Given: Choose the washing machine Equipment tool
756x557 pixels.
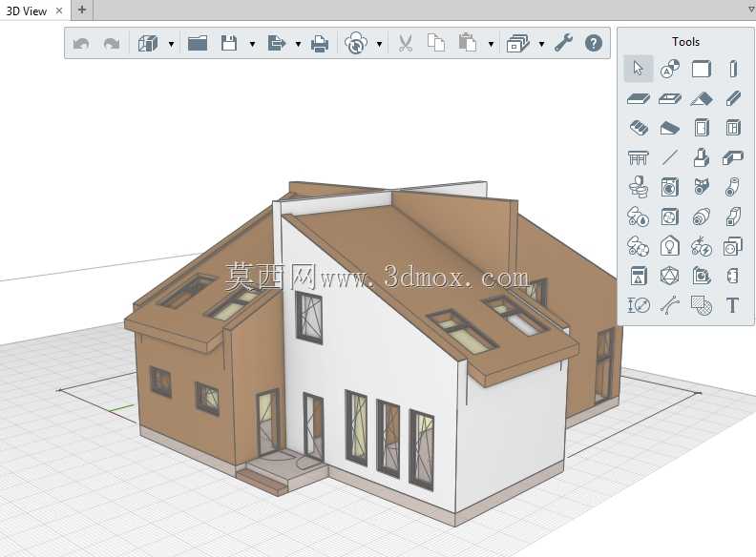Looking at the screenshot, I should (x=670, y=187).
